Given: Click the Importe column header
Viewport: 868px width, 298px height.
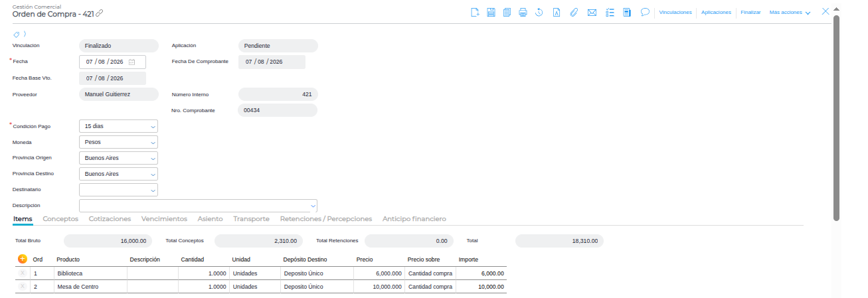Looking at the screenshot, I should click(468, 260).
